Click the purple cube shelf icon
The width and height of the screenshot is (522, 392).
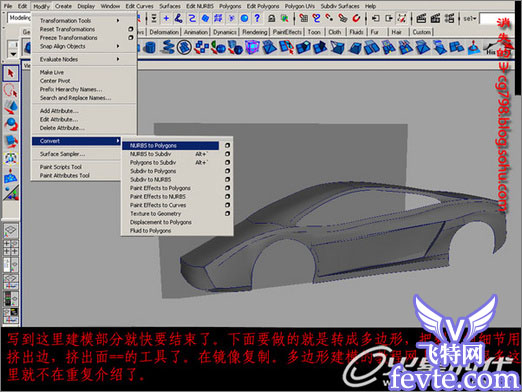252,47
